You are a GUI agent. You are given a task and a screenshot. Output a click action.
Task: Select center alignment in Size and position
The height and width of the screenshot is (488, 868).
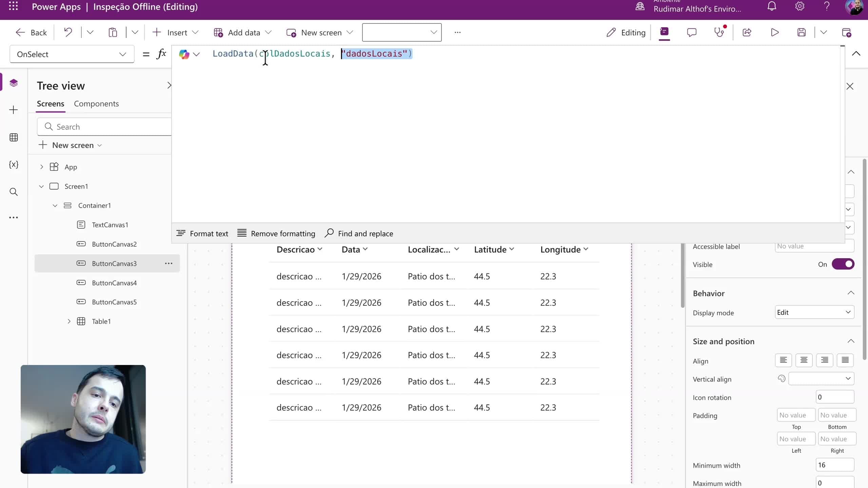(804, 360)
